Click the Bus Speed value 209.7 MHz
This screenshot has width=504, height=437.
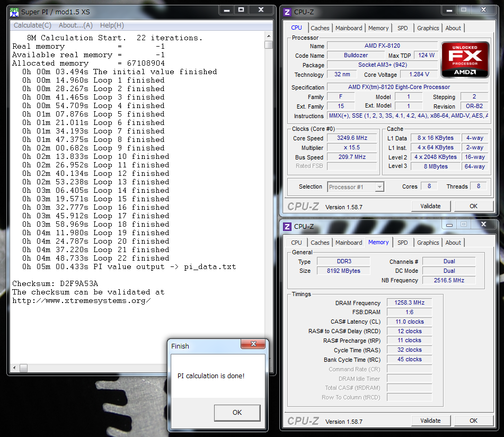[x=352, y=157]
